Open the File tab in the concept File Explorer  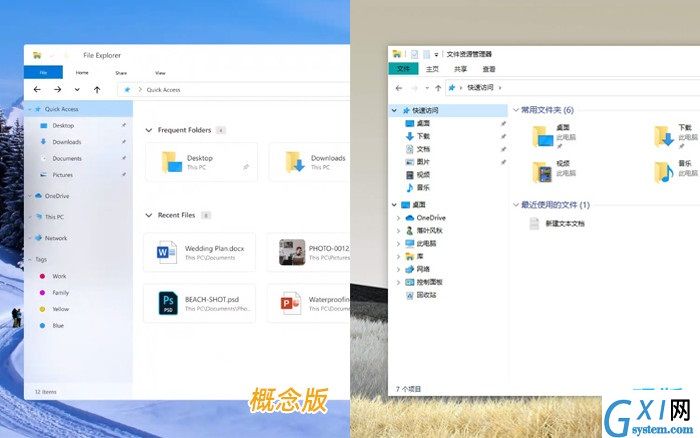point(43,72)
